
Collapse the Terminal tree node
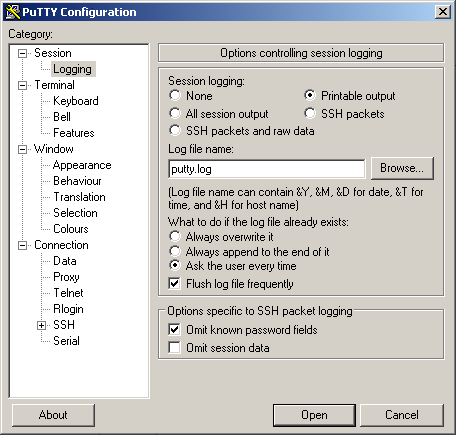(x=22, y=85)
